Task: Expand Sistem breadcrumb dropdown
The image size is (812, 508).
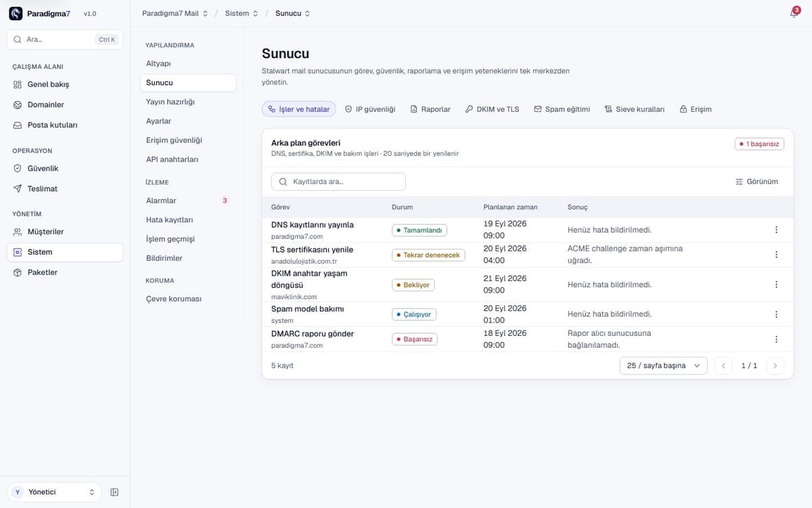Action: click(x=242, y=14)
